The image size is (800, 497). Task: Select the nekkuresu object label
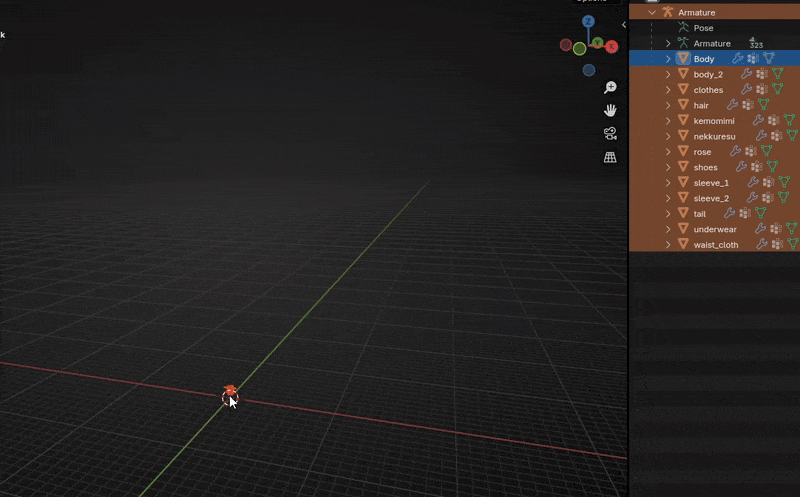click(x=714, y=136)
